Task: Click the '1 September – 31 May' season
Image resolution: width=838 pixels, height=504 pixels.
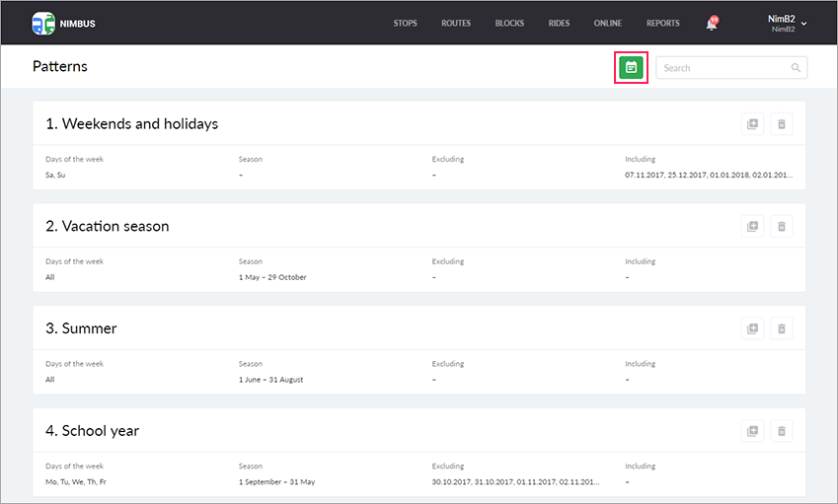Action: (x=276, y=482)
